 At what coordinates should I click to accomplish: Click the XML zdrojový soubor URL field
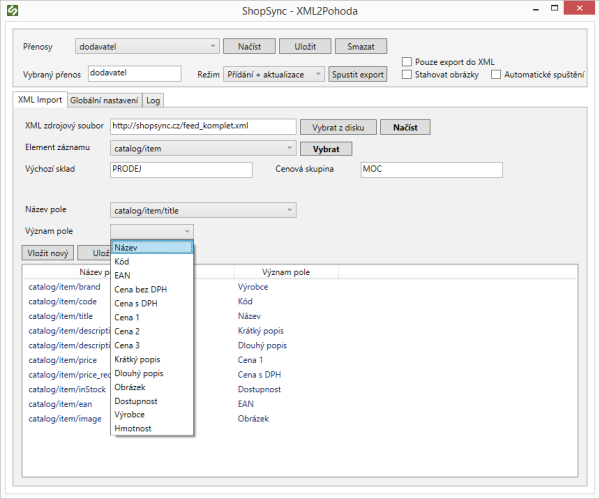pos(202,127)
